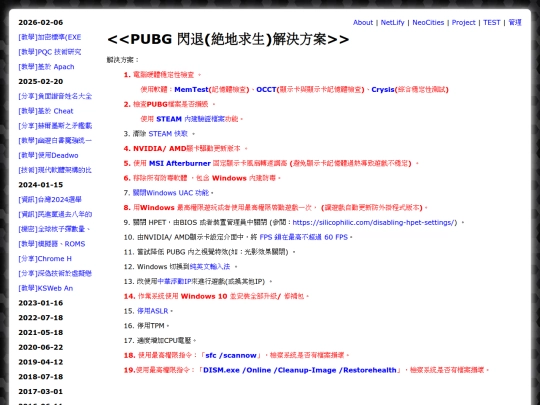Click the PUBG 閃退 page title heading
540x405 pixels.
click(x=228, y=39)
